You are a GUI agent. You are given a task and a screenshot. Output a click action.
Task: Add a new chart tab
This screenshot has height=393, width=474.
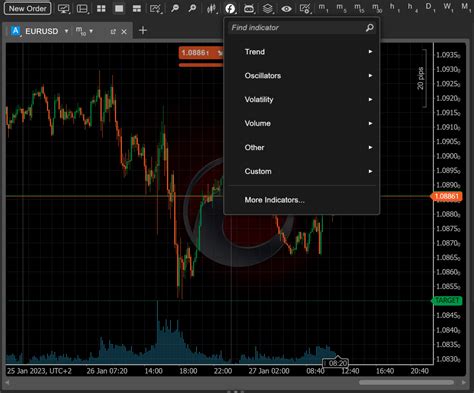point(143,31)
